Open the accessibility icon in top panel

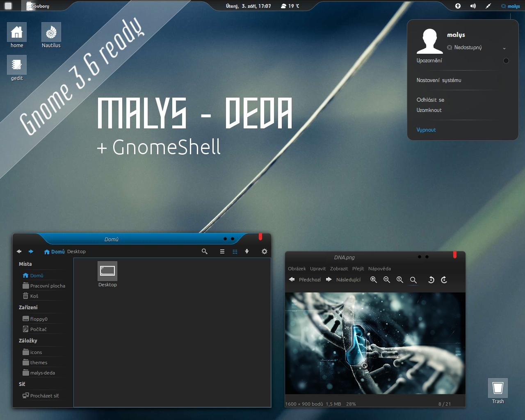(x=458, y=6)
